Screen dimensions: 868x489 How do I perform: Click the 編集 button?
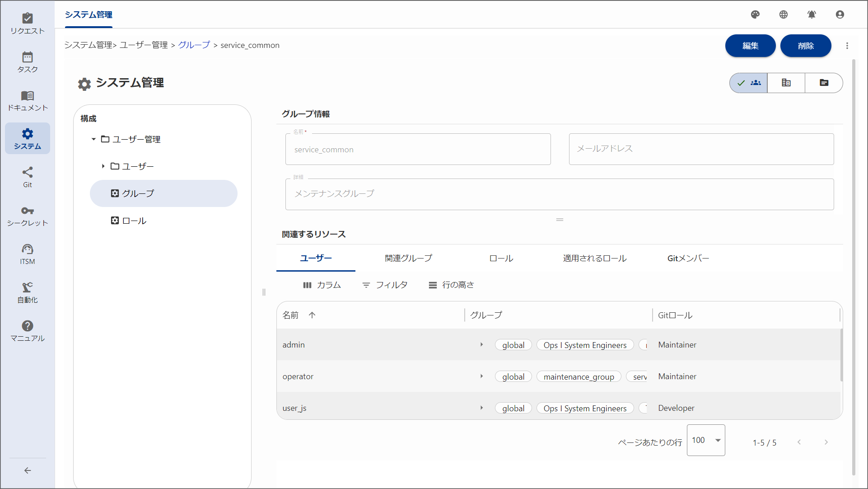click(750, 46)
